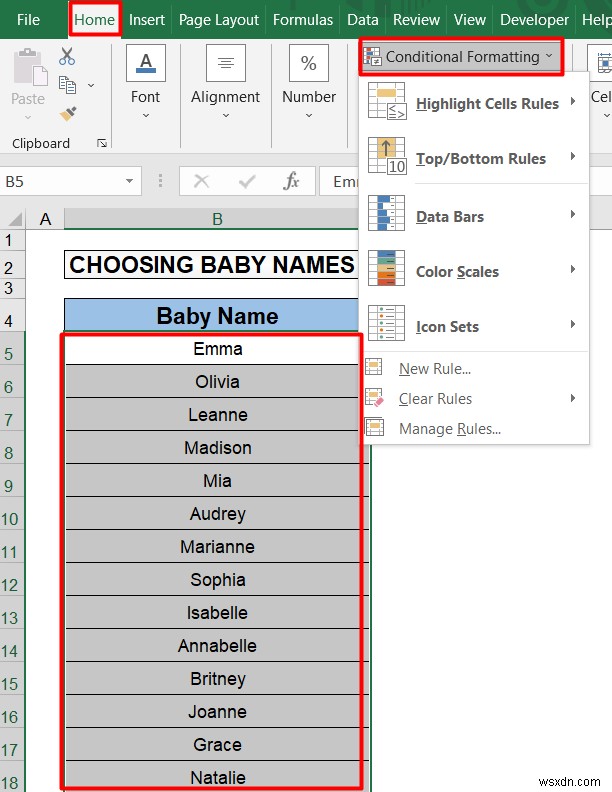Screen dimensions: 612x792
Task: Expand Color Scales submenu arrow
Action: 573,269
